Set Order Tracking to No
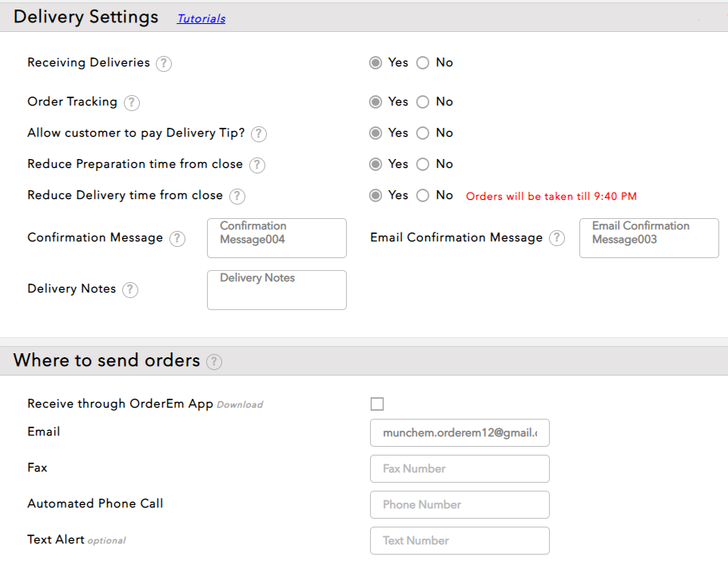The image size is (728, 573). [423, 101]
